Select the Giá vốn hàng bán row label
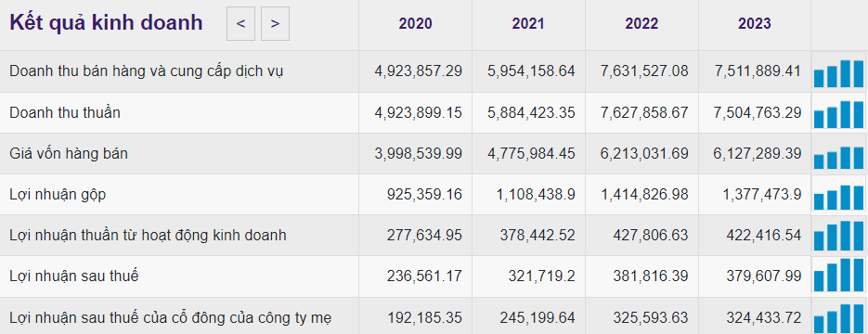868x334 pixels. 69,154
